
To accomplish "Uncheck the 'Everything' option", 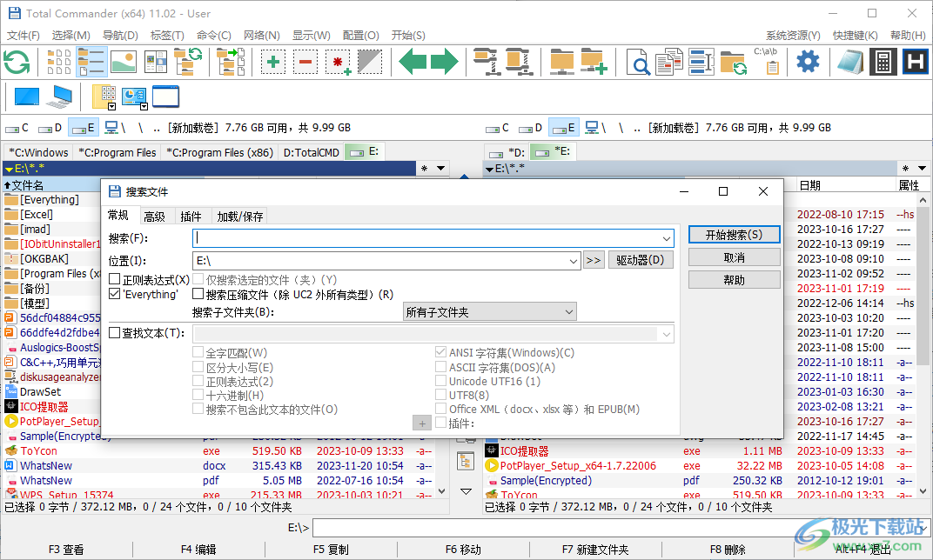I will tap(115, 294).
